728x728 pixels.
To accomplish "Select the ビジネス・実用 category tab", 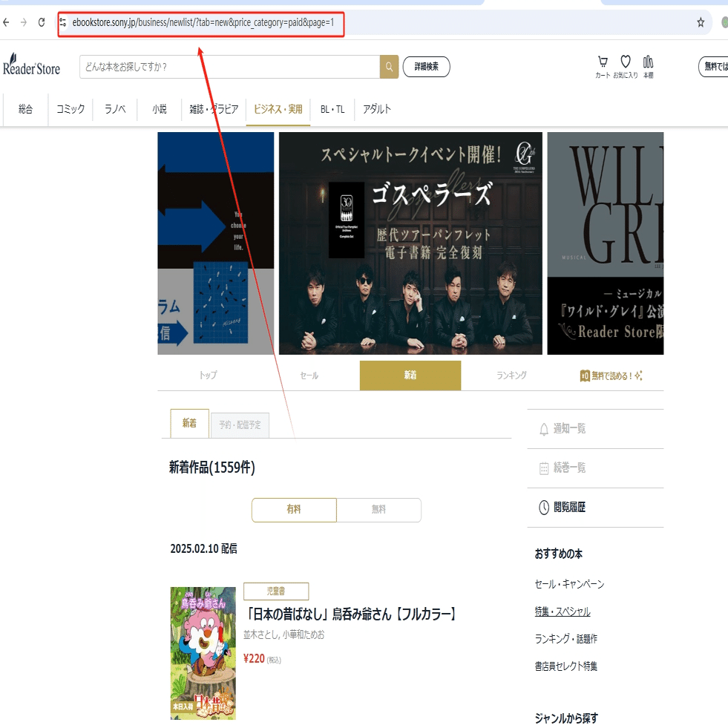I will (278, 110).
